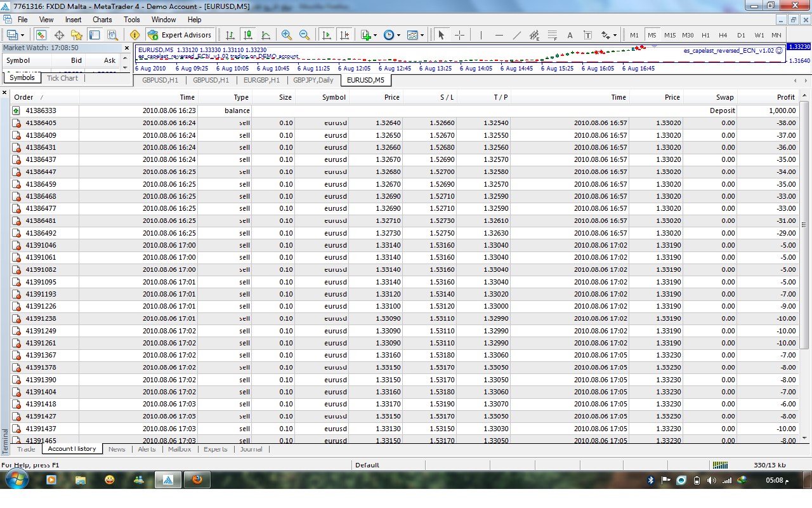The width and height of the screenshot is (812, 508).
Task: Switch chart to candlesticks icon
Action: pyautogui.click(x=247, y=35)
